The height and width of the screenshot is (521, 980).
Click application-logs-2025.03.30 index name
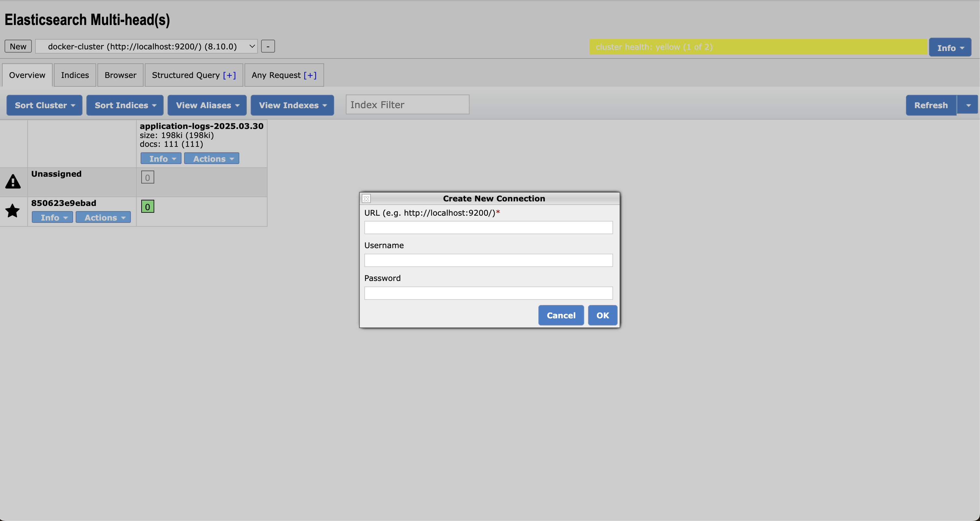pyautogui.click(x=202, y=126)
